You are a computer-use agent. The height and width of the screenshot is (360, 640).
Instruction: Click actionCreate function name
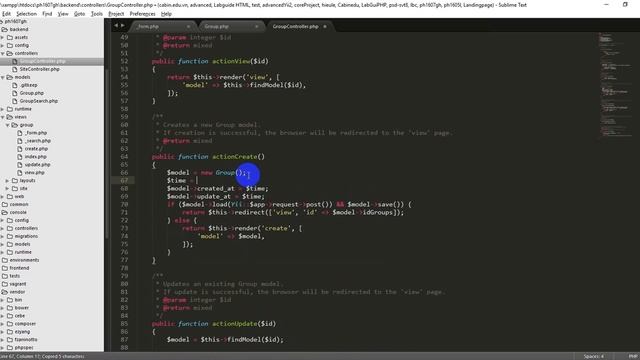(x=235, y=157)
